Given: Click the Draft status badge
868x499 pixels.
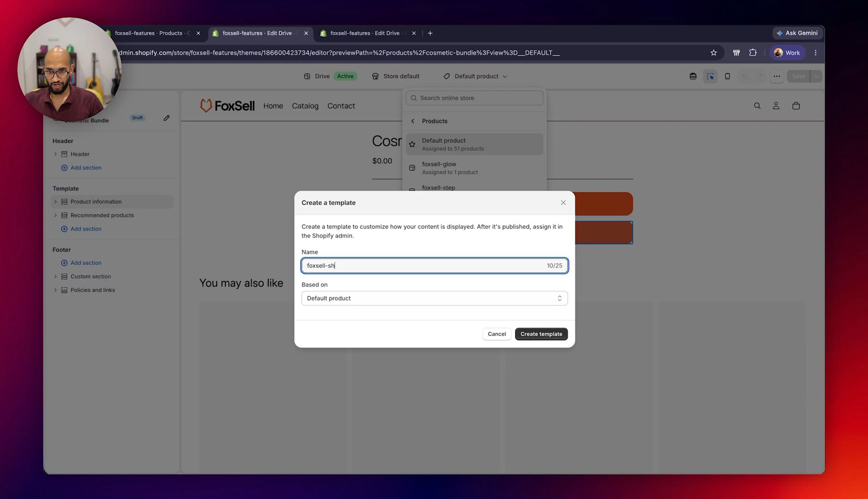Looking at the screenshot, I should tap(137, 118).
